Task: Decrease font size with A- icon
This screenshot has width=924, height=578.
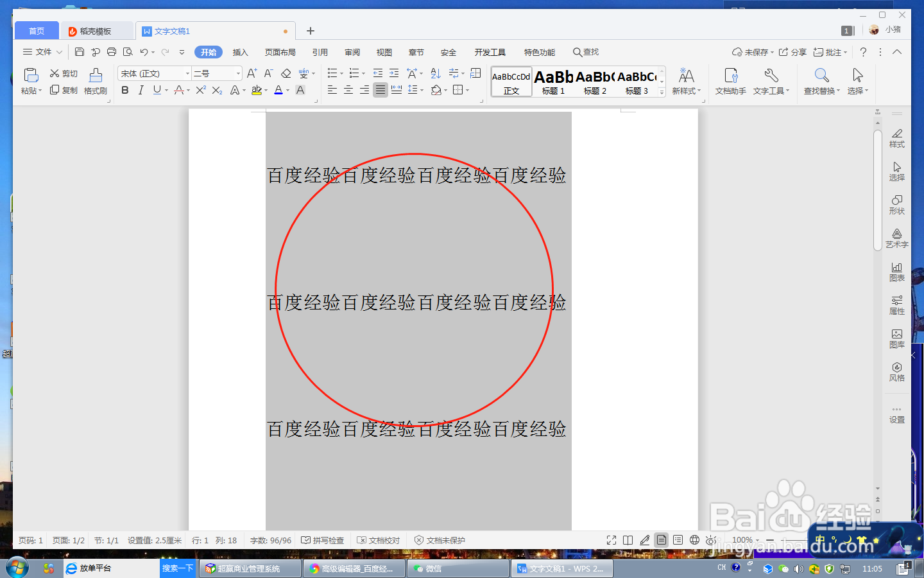Action: pos(269,74)
